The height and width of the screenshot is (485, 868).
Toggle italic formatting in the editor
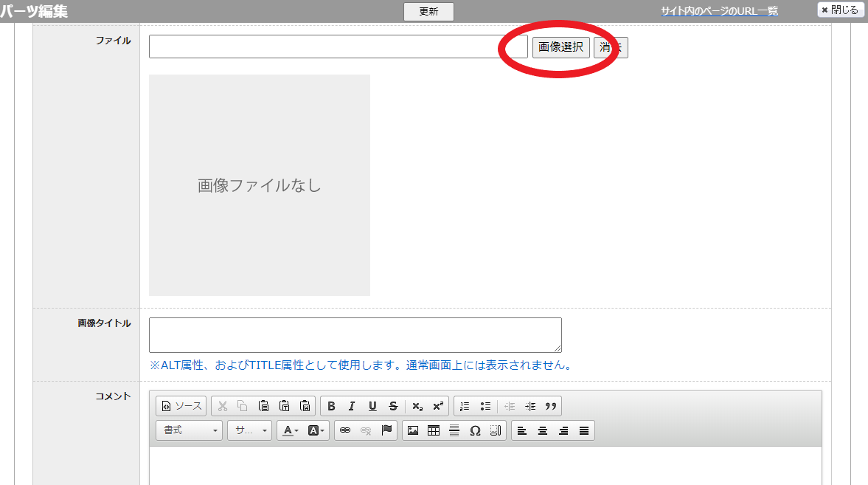(x=352, y=406)
